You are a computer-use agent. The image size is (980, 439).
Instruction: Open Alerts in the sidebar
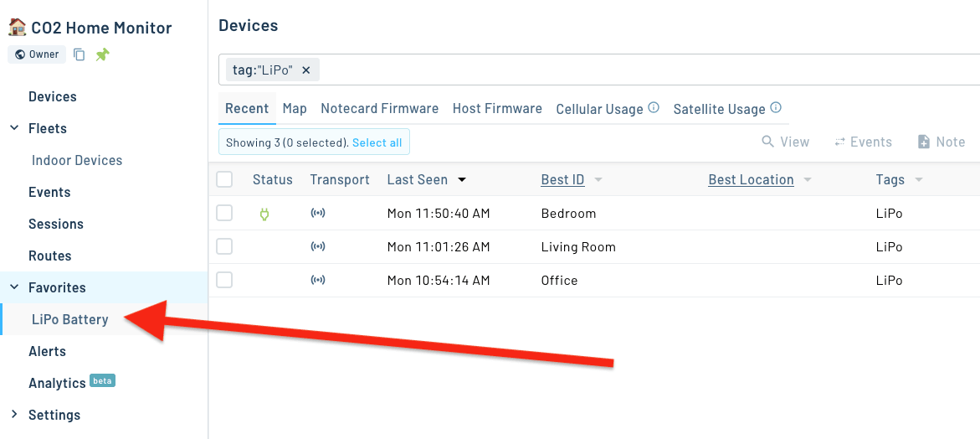point(48,351)
